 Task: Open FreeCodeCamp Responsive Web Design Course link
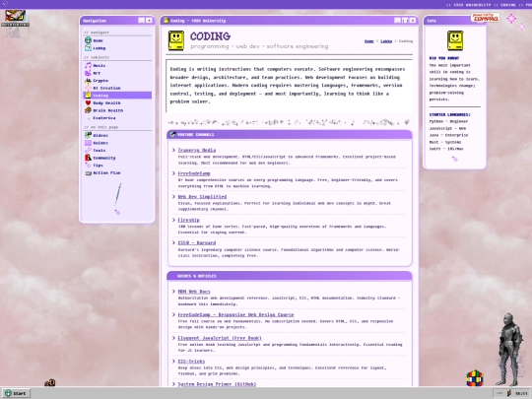point(235,315)
